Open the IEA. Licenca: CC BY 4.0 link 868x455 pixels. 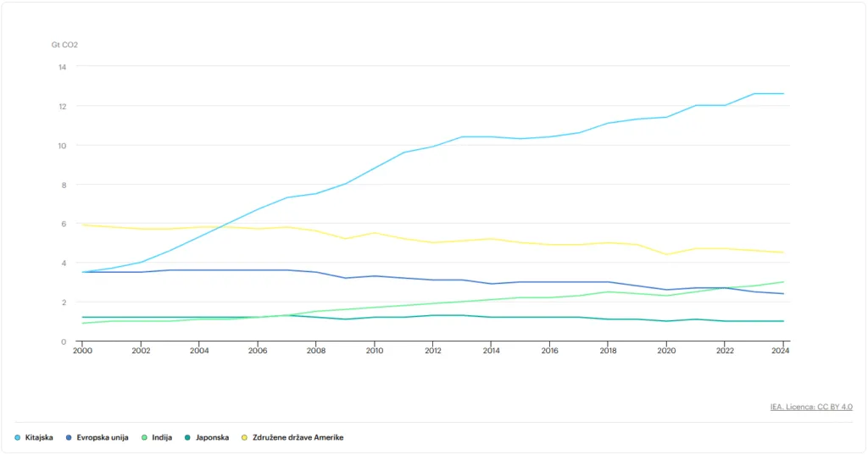(811, 407)
